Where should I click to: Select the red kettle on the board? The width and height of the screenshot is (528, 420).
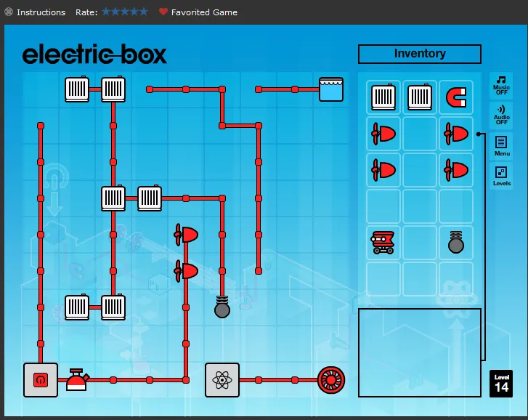pyautogui.click(x=78, y=379)
